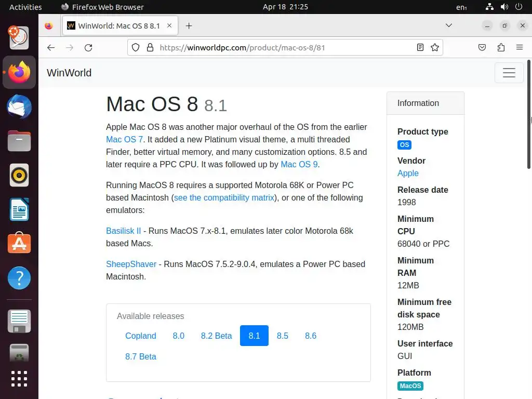This screenshot has height=399, width=532.
Task: Follow the Mac OS 7 link
Action: [x=124, y=139]
